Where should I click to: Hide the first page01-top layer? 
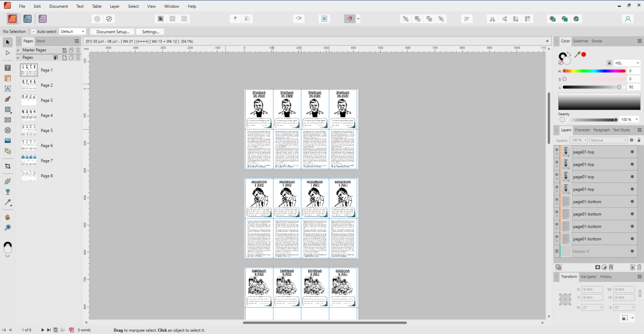point(632,152)
